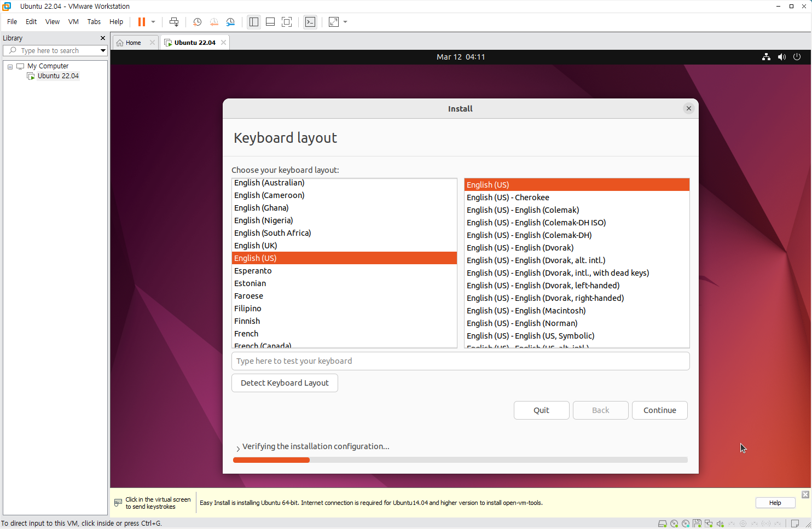Select English (Nigeria) layout
The width and height of the screenshot is (812, 529).
pos(344,220)
